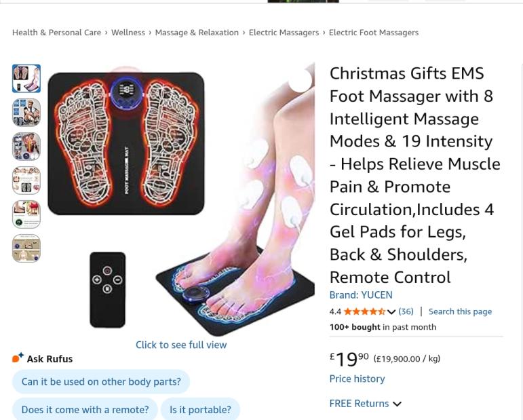Select the second product thumbnail
Viewport: 523px width, 420px height.
click(26, 113)
